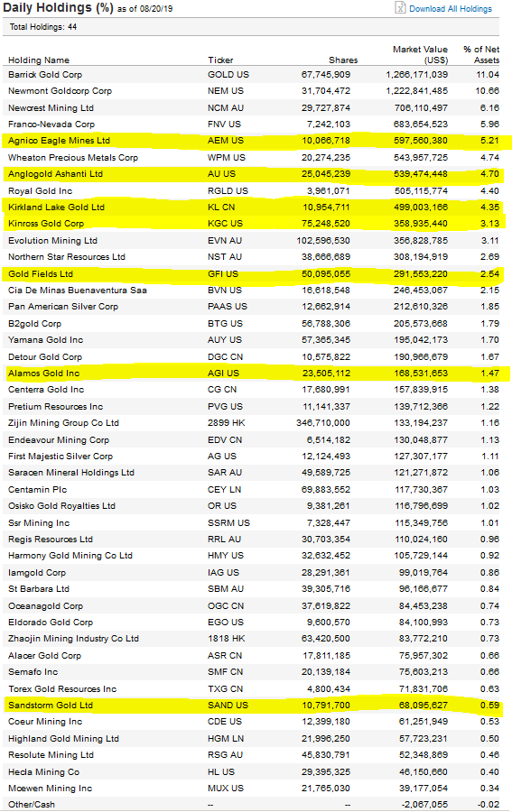Click the Excel download icon
The height and width of the screenshot is (812, 512).
pos(399,8)
